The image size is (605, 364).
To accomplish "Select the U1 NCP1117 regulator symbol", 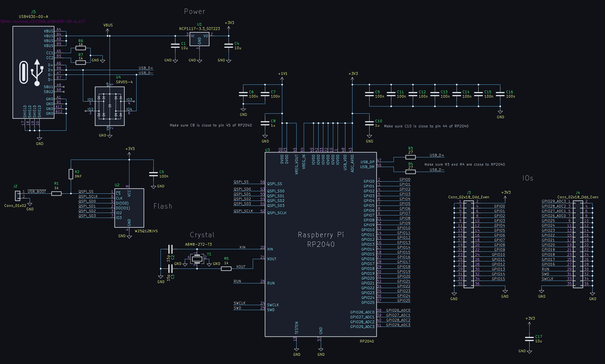I will (199, 39).
